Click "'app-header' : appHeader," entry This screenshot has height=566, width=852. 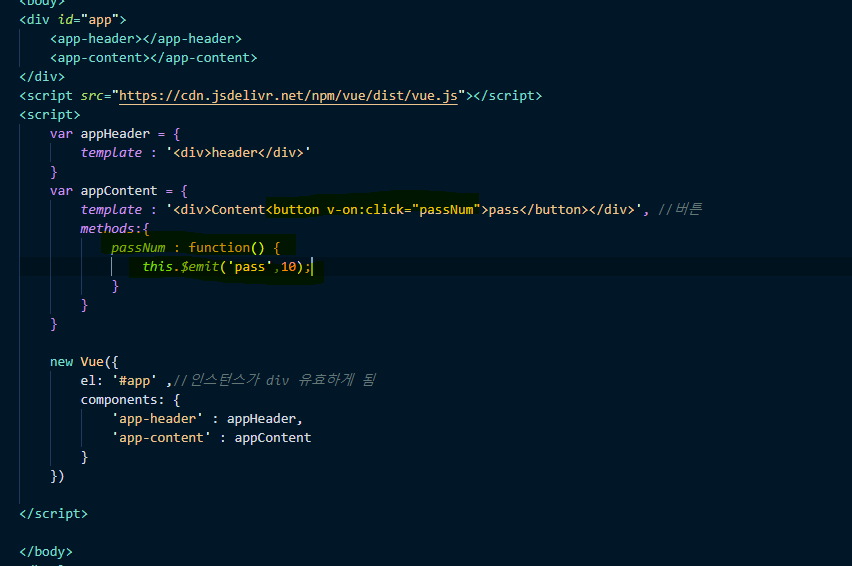pos(207,419)
